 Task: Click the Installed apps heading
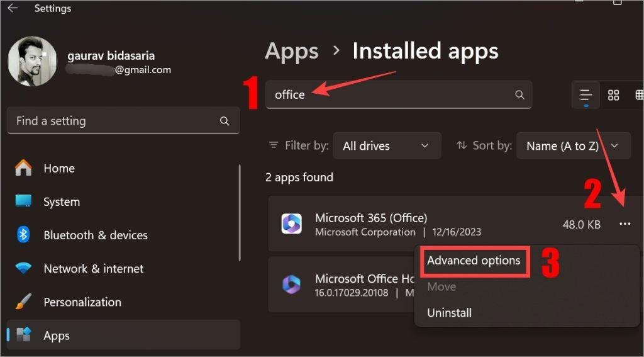click(426, 51)
